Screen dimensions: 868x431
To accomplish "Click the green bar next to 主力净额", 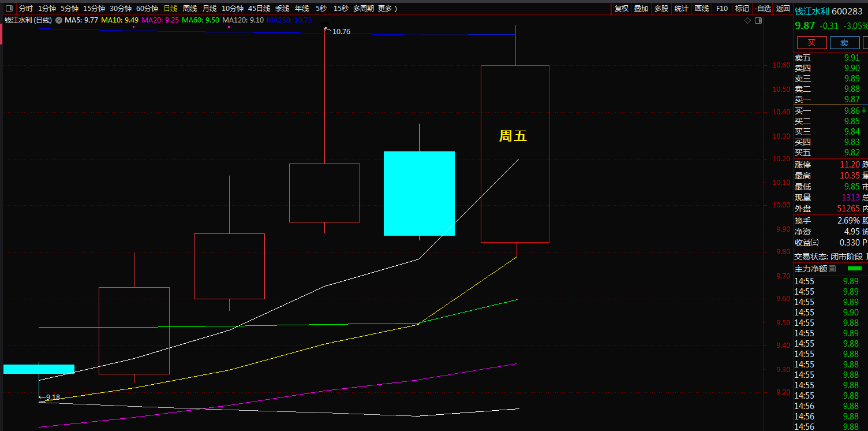I will (854, 269).
